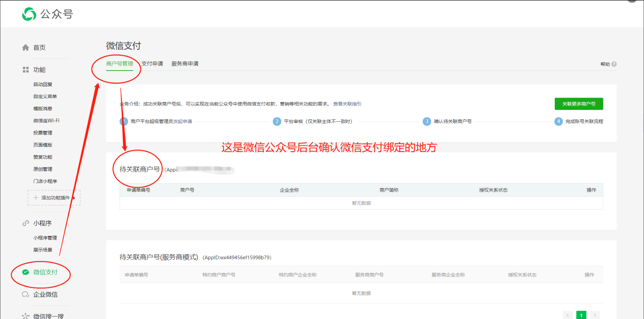Go to the previous page arrow

click(568, 315)
